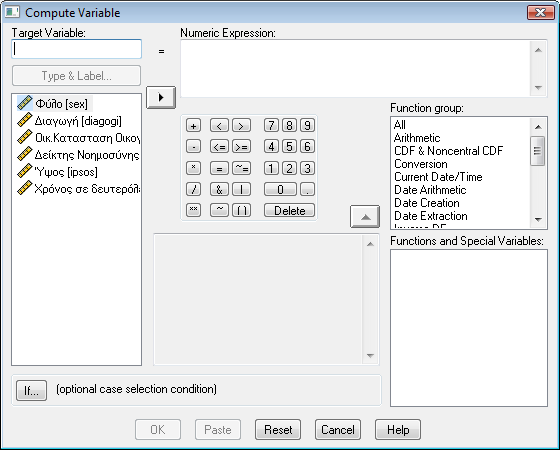The height and width of the screenshot is (450, 560).
Task: Click inside the Numeric Expression box
Action: point(355,68)
